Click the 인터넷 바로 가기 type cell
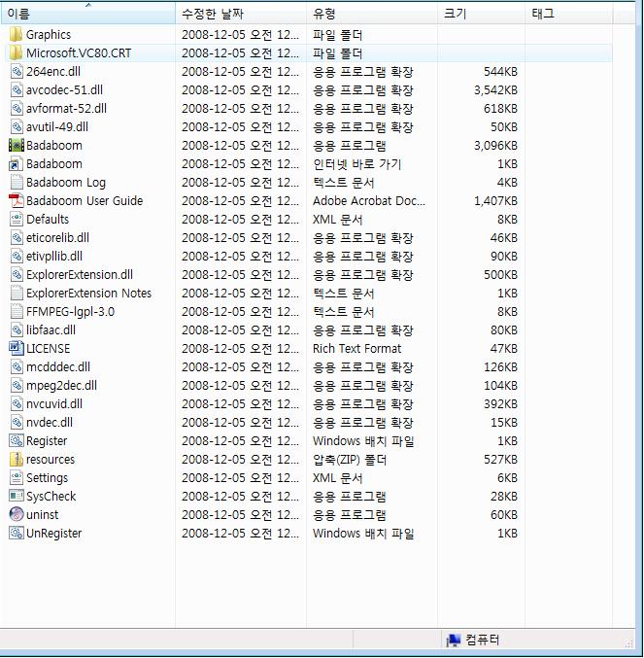The width and height of the screenshot is (644, 658). click(356, 164)
